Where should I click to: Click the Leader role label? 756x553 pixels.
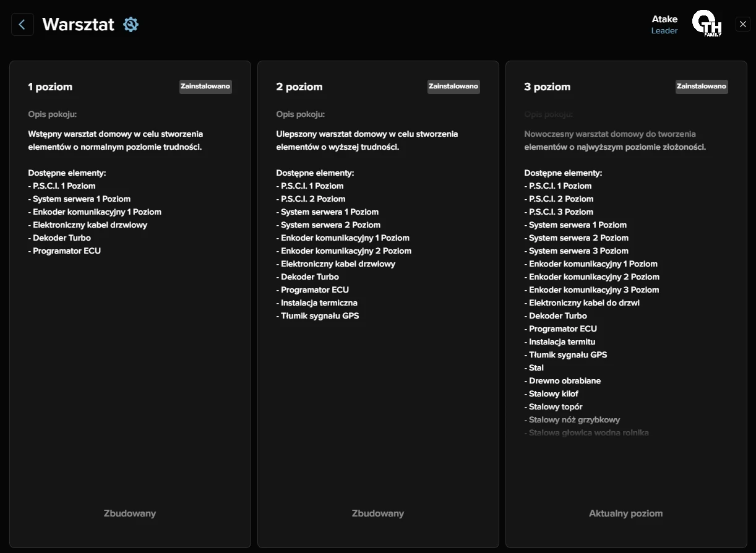664,31
